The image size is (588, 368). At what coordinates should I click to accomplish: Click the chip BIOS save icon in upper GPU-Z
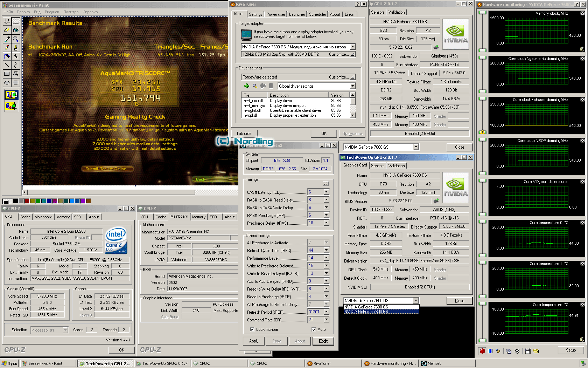click(x=436, y=47)
